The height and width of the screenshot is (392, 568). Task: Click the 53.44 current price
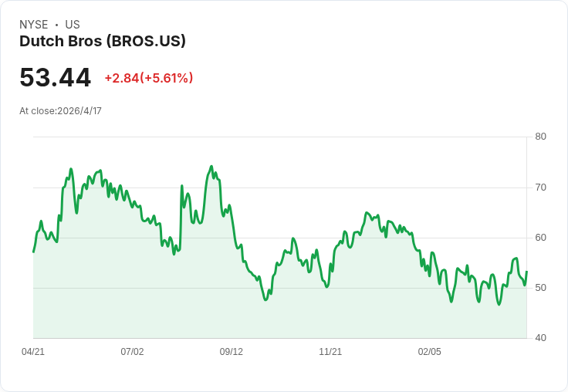click(x=55, y=77)
